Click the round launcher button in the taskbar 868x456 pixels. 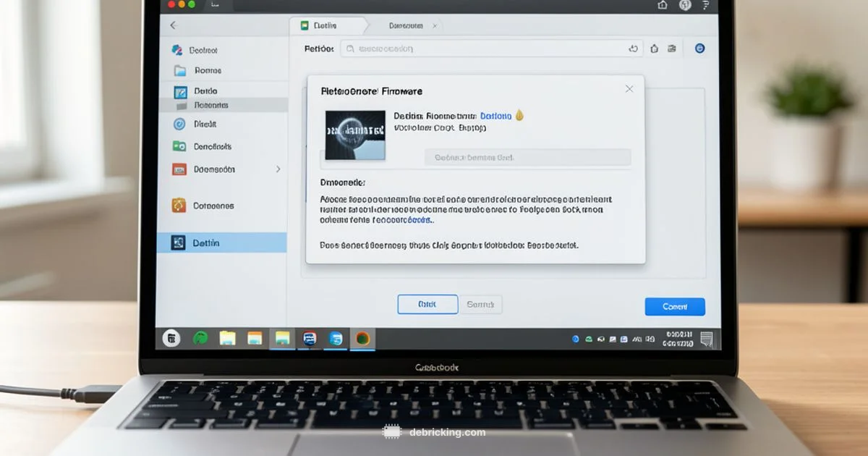coord(171,338)
